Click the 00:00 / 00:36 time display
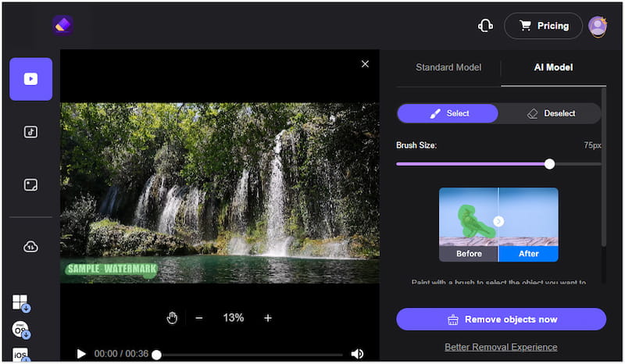 pos(121,354)
